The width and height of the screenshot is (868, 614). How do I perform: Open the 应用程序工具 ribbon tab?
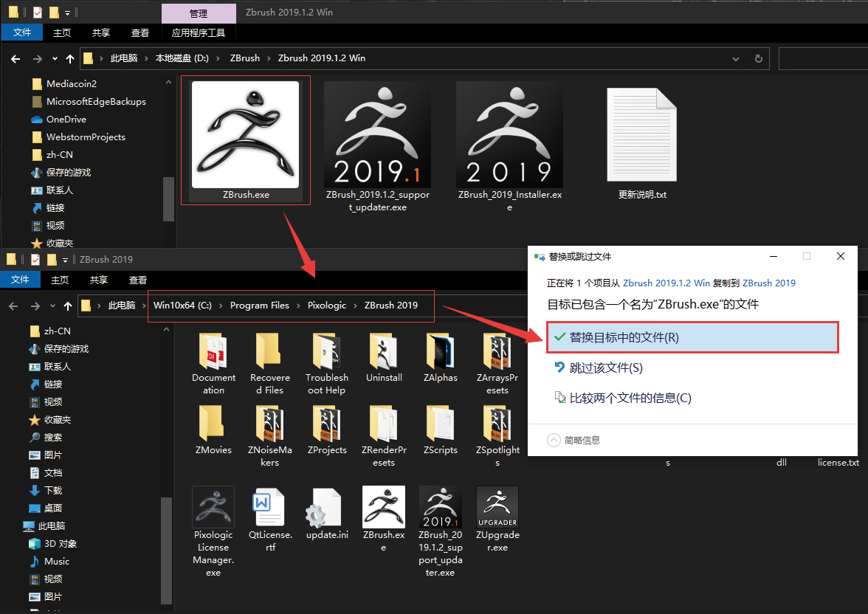199,32
